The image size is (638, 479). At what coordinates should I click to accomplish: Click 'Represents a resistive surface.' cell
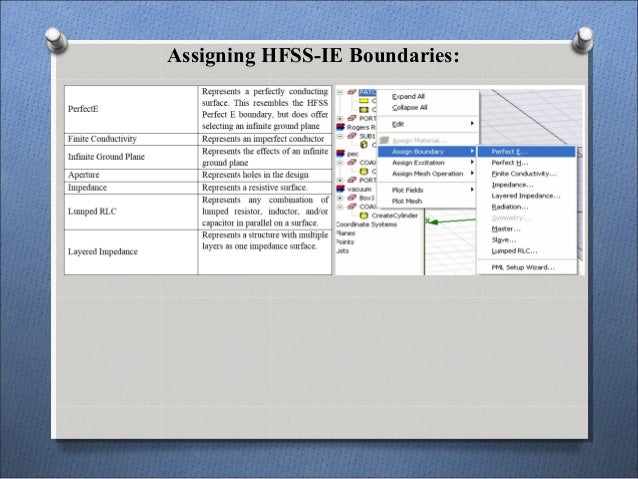tap(265, 188)
